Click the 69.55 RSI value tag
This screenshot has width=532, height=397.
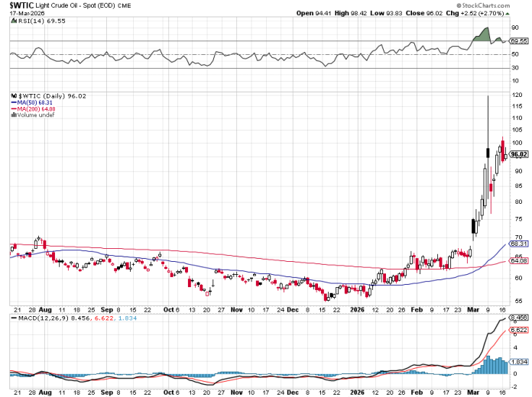[520, 40]
